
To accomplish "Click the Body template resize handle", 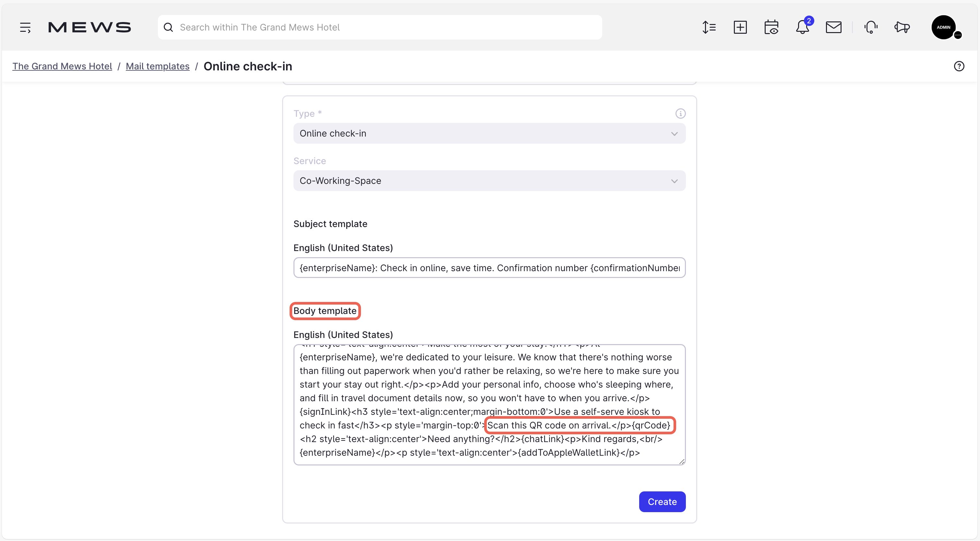I will [x=681, y=462].
